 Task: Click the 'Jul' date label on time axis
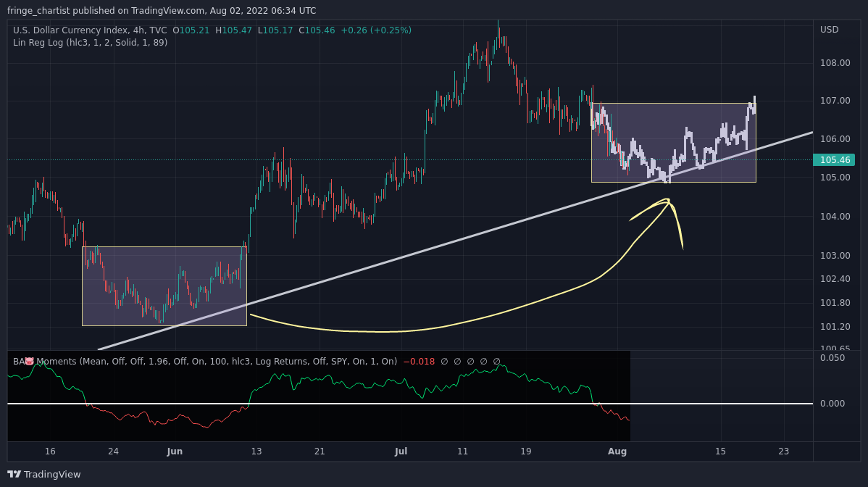(401, 451)
